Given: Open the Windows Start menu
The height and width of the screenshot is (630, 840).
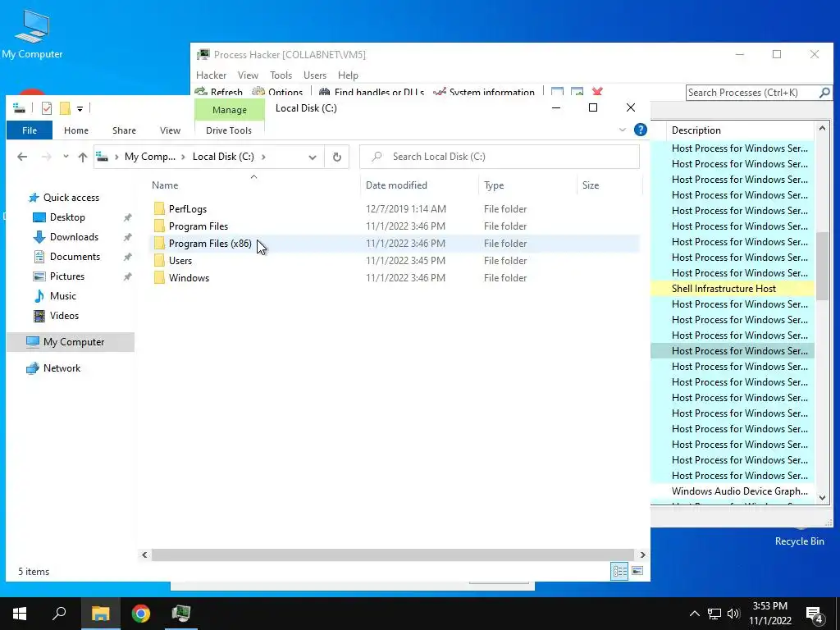Looking at the screenshot, I should click(20, 614).
